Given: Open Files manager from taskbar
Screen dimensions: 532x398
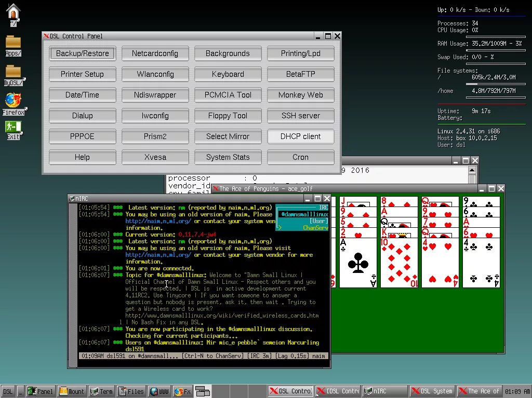Looking at the screenshot, I should point(131,391).
